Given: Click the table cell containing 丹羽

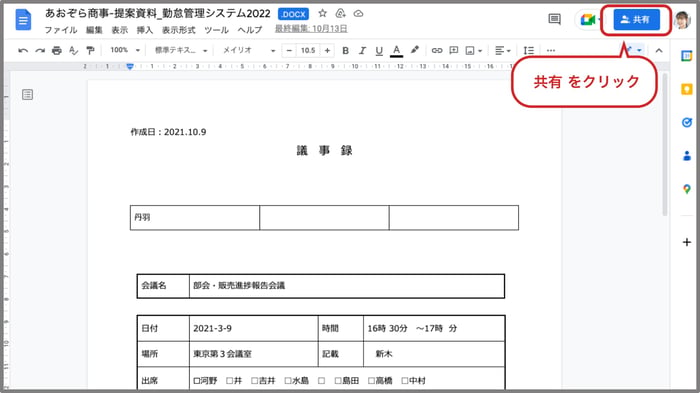Looking at the screenshot, I should (195, 217).
